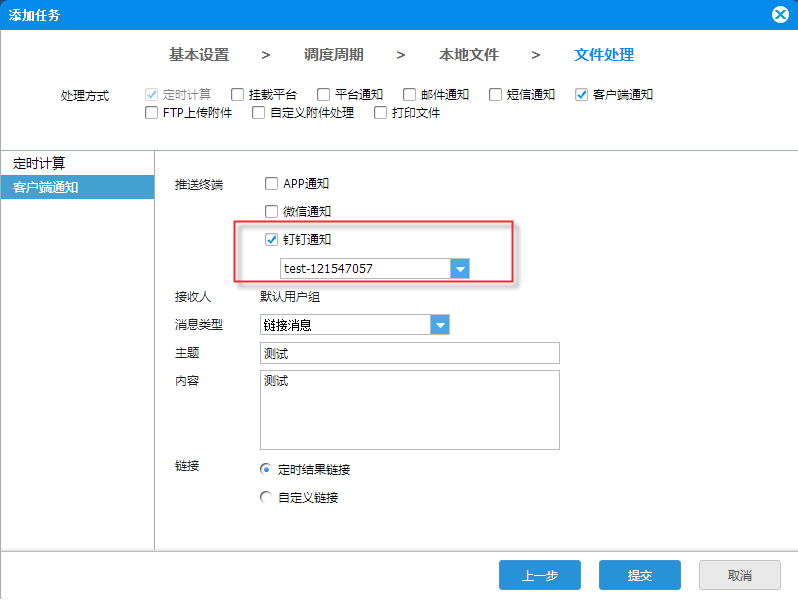Go to the 基本设置 step

pyautogui.click(x=199, y=54)
